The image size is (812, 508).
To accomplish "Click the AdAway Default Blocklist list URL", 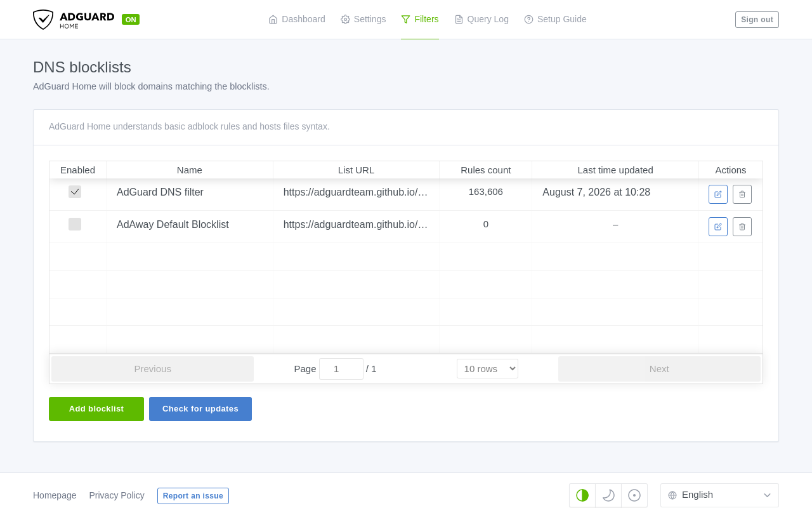I will click(356, 224).
